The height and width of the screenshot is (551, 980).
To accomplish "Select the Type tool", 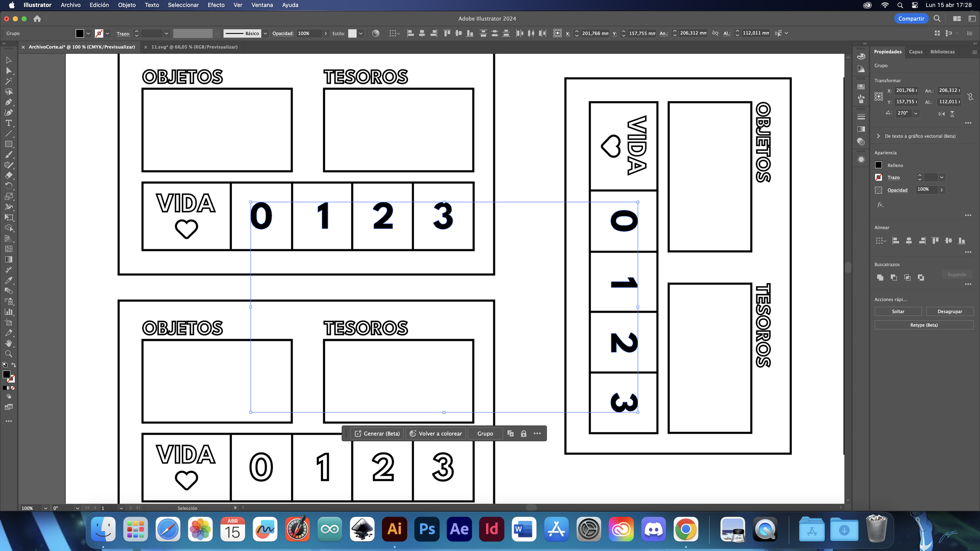I will pos(9,123).
